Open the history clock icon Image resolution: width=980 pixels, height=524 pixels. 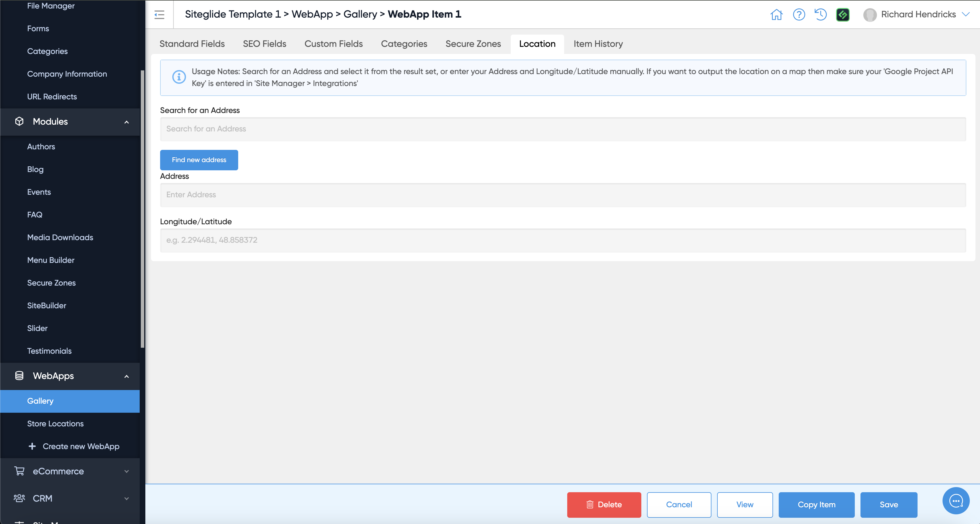[821, 14]
